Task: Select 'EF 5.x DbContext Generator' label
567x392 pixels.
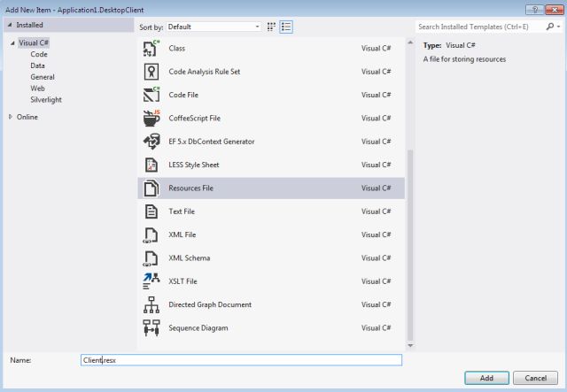Action: [x=212, y=142]
